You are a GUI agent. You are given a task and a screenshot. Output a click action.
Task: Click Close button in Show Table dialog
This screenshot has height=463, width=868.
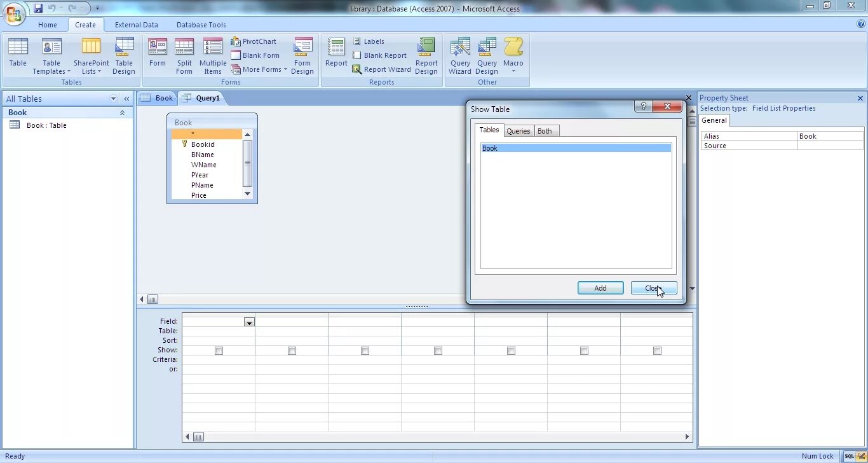tap(654, 288)
